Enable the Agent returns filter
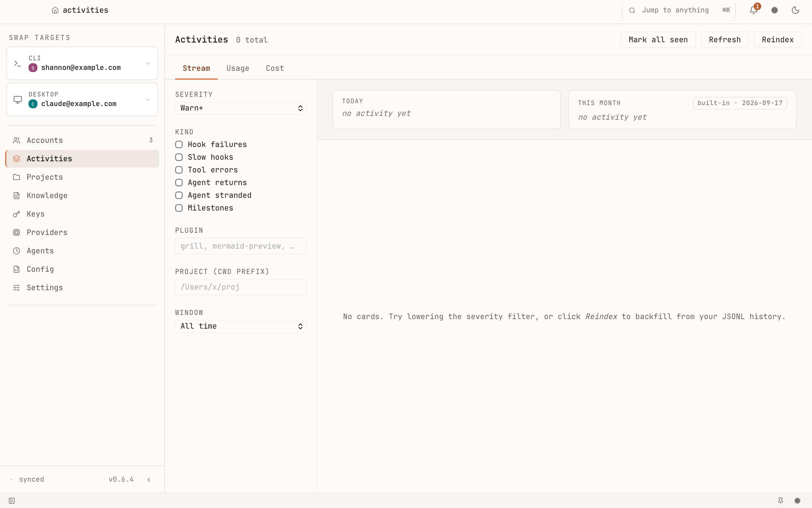This screenshot has height=508, width=812. click(x=179, y=183)
